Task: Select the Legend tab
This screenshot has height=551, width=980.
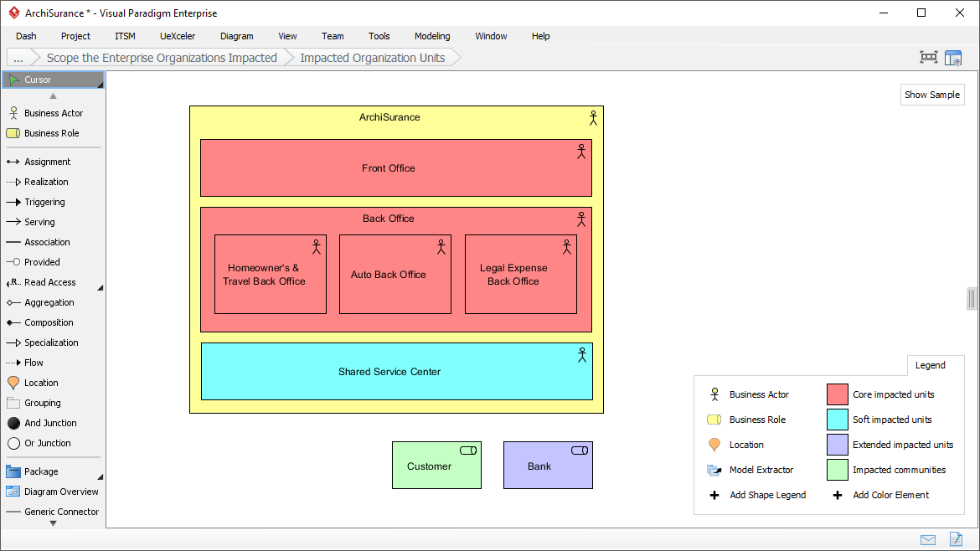Action: (x=930, y=365)
